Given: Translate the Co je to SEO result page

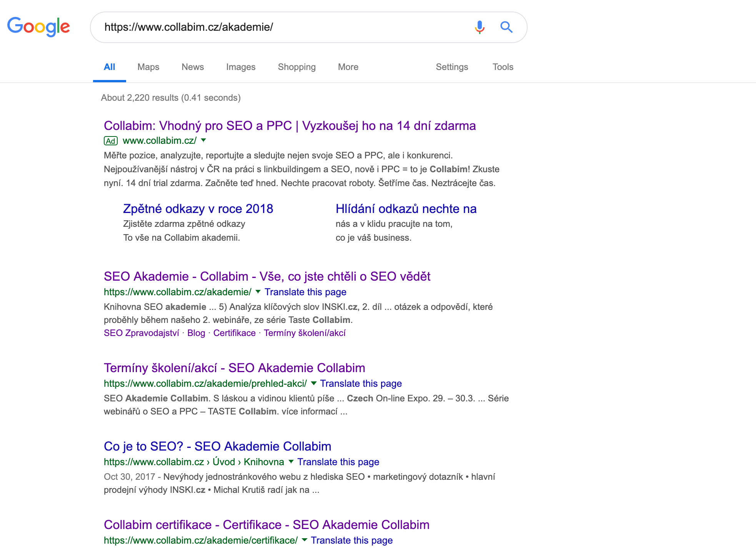Looking at the screenshot, I should pyautogui.click(x=338, y=462).
